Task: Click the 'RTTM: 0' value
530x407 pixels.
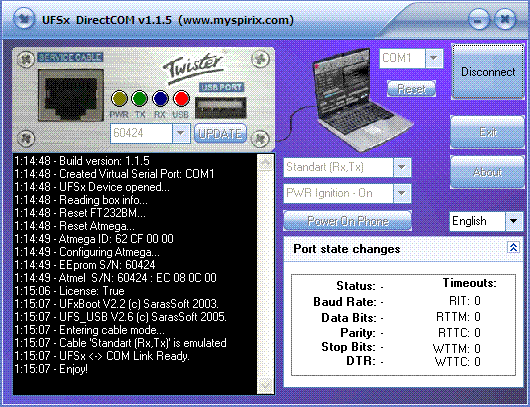Action: (458, 317)
